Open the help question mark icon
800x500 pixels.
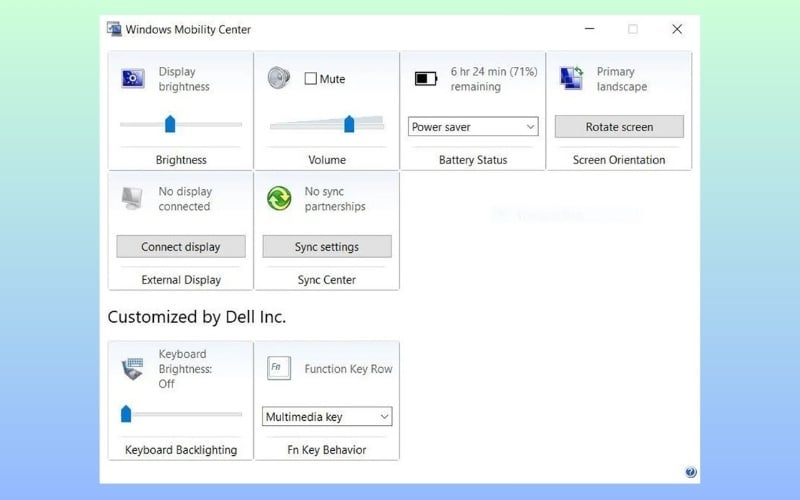[x=691, y=472]
